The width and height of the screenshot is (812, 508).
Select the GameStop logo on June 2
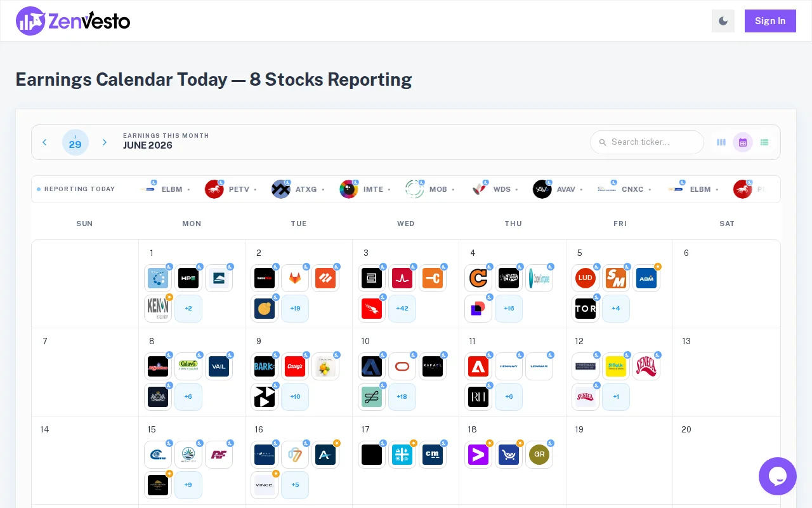click(x=265, y=278)
